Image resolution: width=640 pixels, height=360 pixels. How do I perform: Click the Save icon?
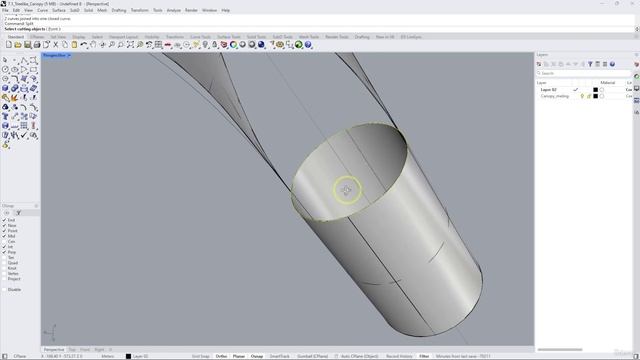pos(27,45)
